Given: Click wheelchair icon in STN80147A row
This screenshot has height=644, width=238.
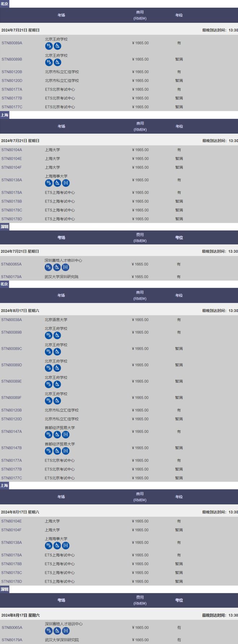Looking at the screenshot, I should point(57,434).
